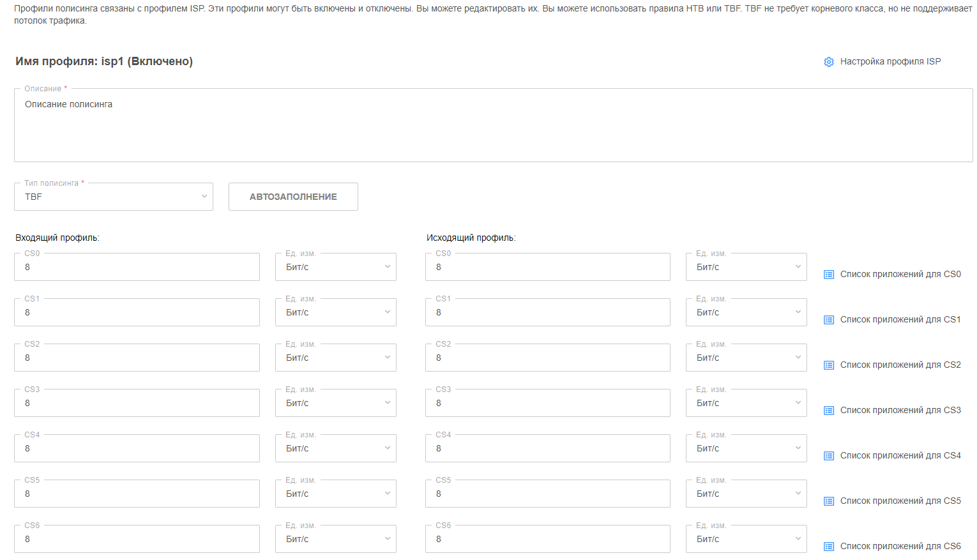Click the list icon for CS6 applications
Viewport: 977px width, 560px height.
(829, 547)
